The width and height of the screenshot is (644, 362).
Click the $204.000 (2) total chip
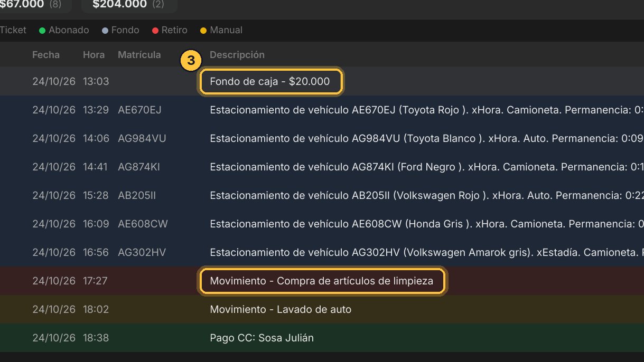click(x=129, y=5)
